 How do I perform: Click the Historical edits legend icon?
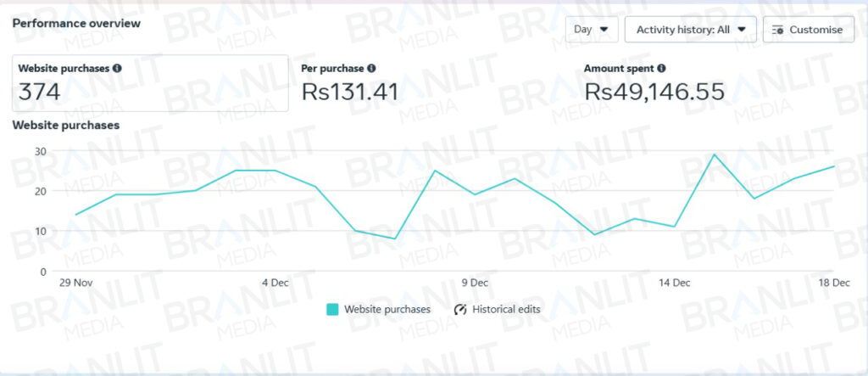point(461,310)
